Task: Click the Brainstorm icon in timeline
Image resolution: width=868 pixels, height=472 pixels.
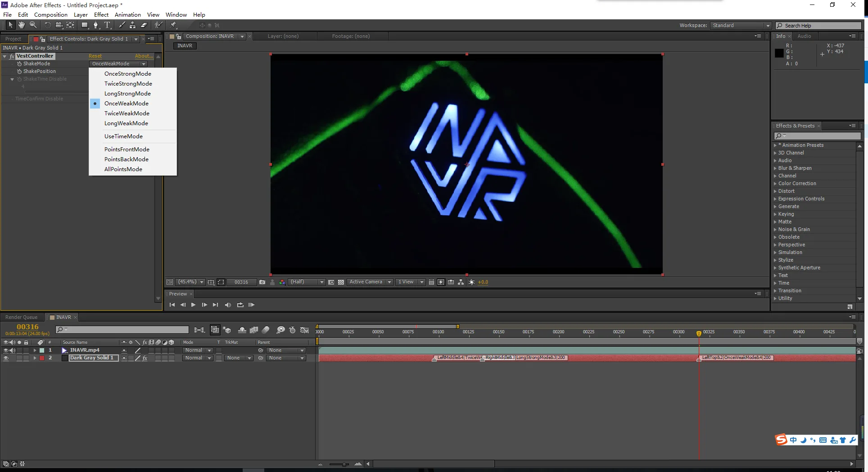Action: click(280, 330)
